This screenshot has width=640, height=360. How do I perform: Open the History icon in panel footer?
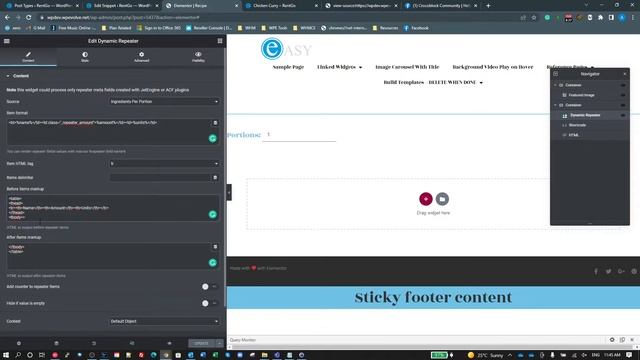pyautogui.click(x=94, y=343)
